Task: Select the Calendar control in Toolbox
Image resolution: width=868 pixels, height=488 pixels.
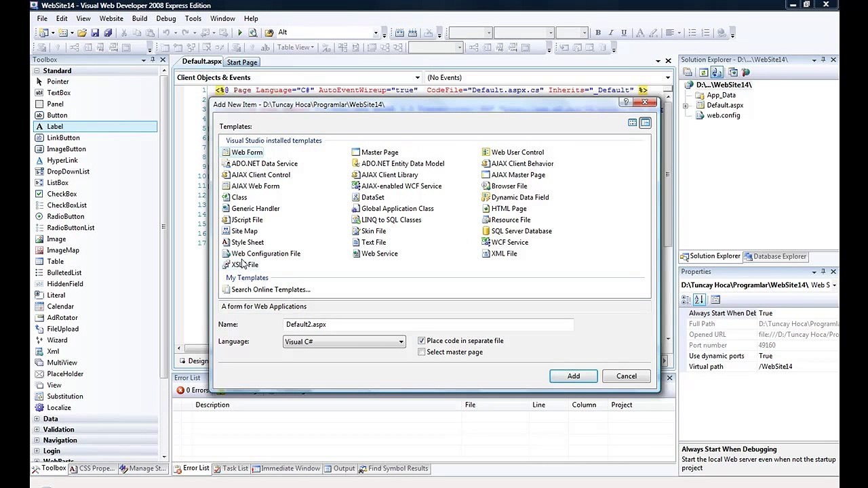Action: click(60, 306)
